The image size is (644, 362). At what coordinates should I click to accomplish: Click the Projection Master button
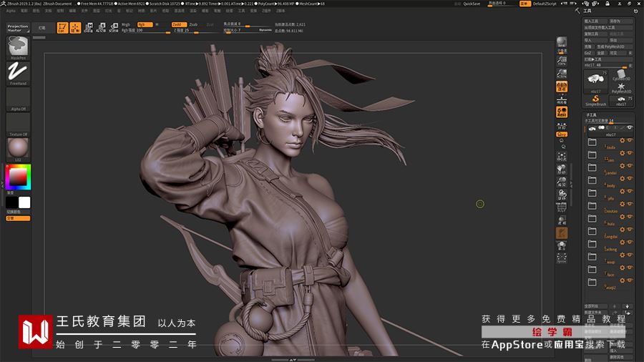point(18,28)
